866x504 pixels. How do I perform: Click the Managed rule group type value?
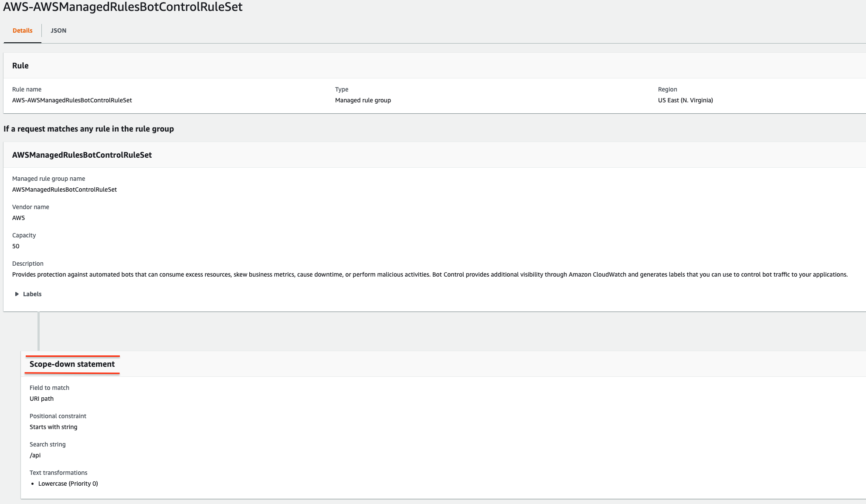point(363,100)
